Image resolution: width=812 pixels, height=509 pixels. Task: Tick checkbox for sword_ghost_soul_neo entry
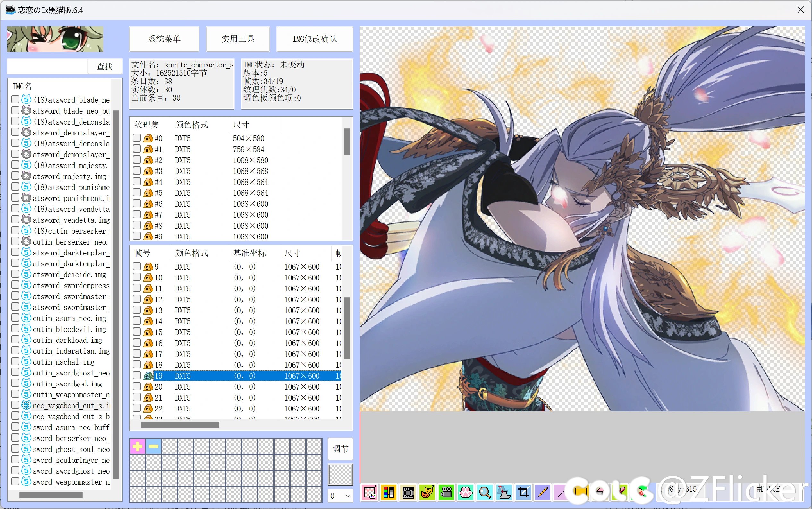pyautogui.click(x=15, y=449)
